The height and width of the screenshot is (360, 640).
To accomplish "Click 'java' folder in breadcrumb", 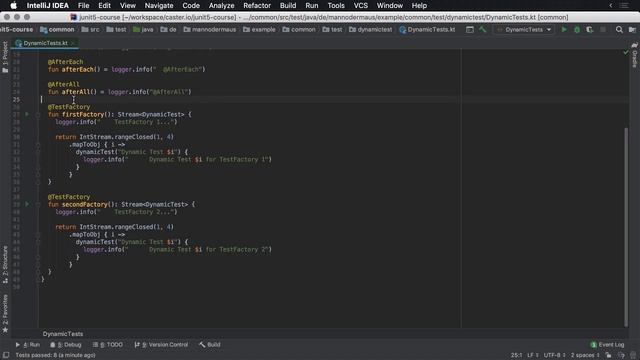I will [x=143, y=30].
